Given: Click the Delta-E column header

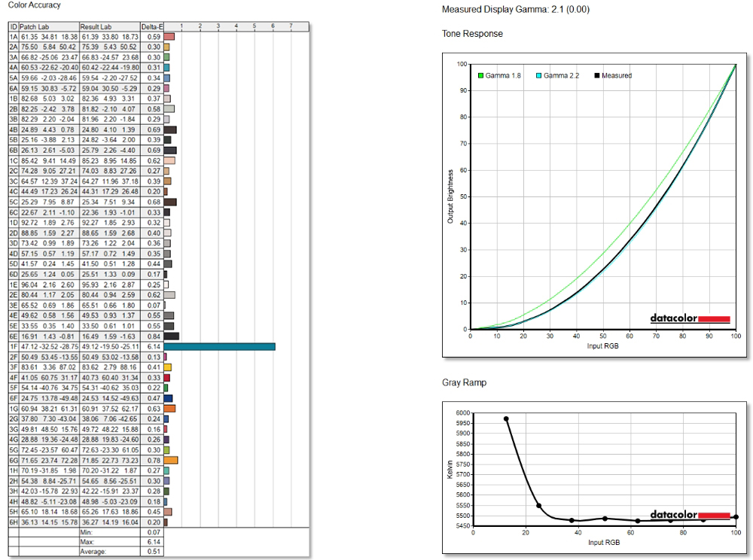Looking at the screenshot, I should pyautogui.click(x=152, y=26).
